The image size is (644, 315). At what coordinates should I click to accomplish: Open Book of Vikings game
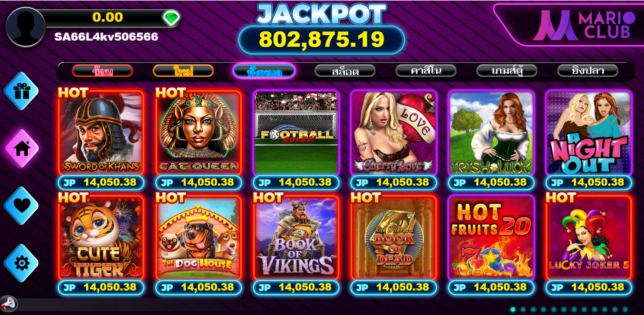point(296,237)
